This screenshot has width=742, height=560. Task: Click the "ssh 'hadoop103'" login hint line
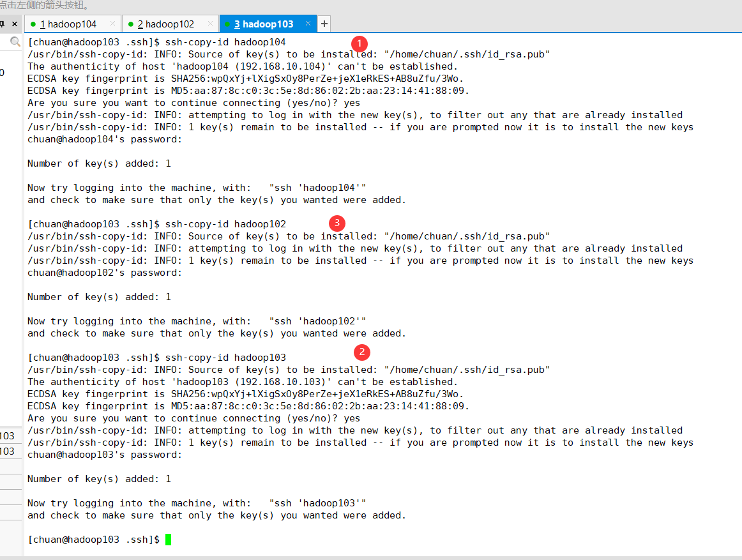click(x=197, y=503)
